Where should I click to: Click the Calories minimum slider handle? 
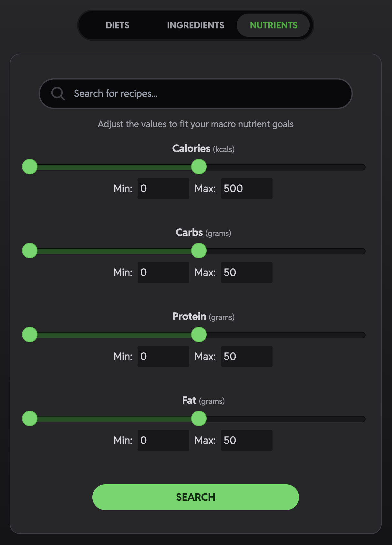30,167
